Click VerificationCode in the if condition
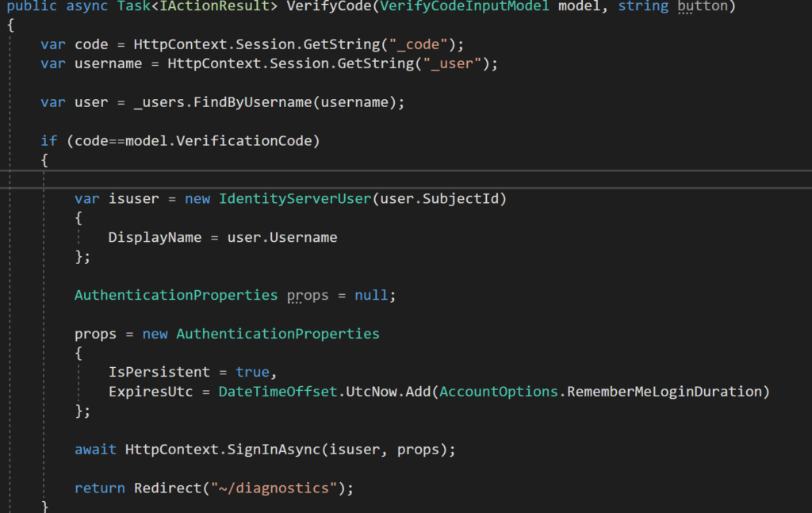Viewport: 812px width, 513px height. coord(244,141)
